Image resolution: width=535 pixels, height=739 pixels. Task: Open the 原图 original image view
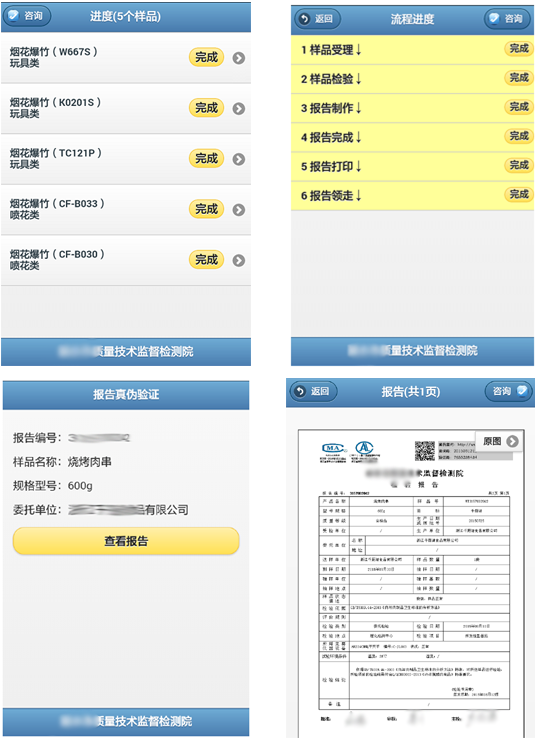pyautogui.click(x=499, y=442)
